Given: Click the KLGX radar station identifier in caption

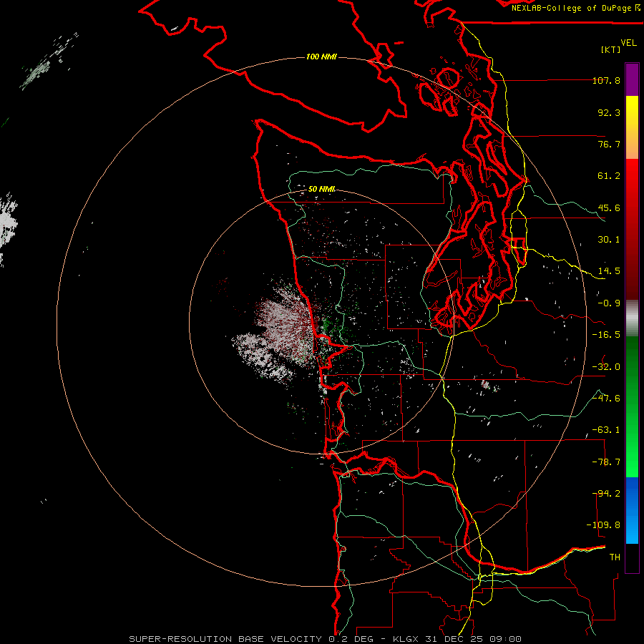Looking at the screenshot, I should click(x=406, y=639).
